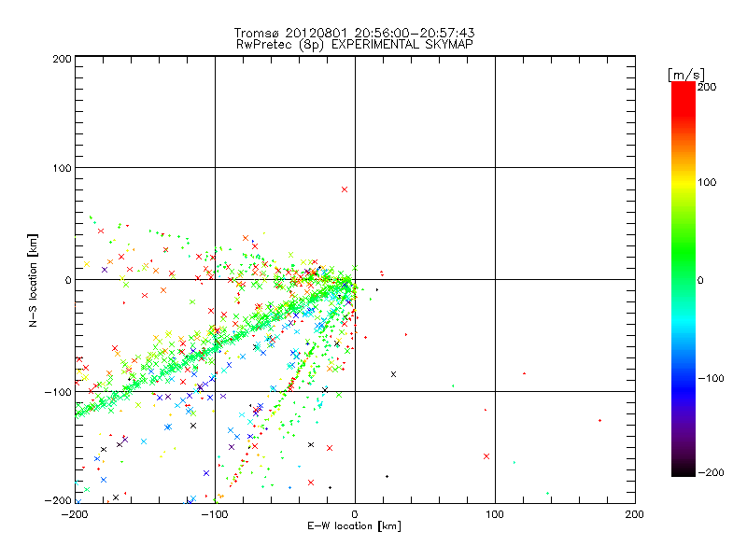This screenshot has width=747, height=560.
Task: Click the '[m/s]' colorbar unit label
Action: 686,75
